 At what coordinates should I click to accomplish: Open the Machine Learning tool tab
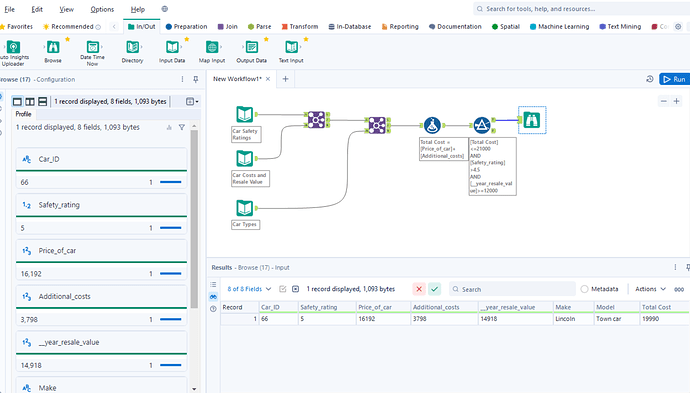coord(559,26)
